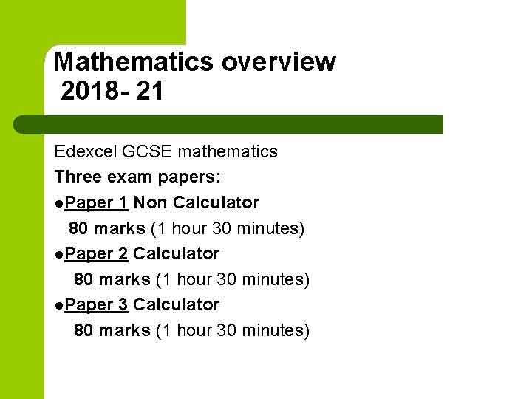
Task: Click the Three exam papers: text
Action: point(137,177)
